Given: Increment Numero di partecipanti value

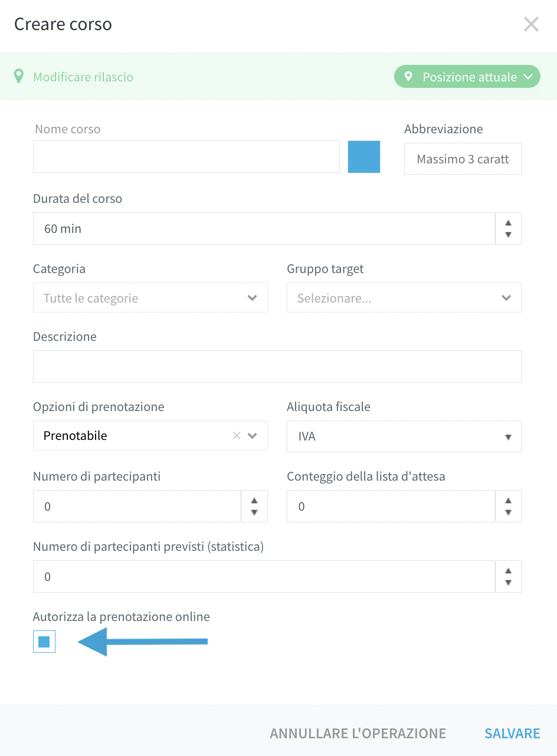Looking at the screenshot, I should click(254, 501).
